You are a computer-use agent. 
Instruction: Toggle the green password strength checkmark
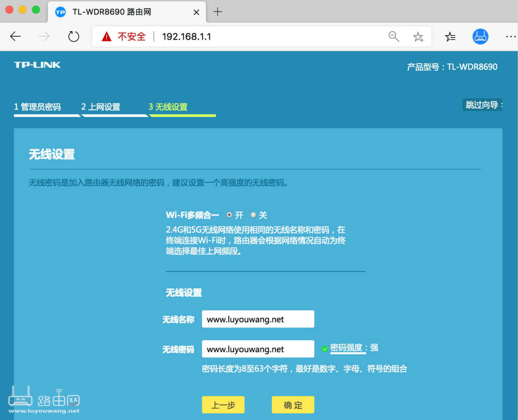pos(324,348)
